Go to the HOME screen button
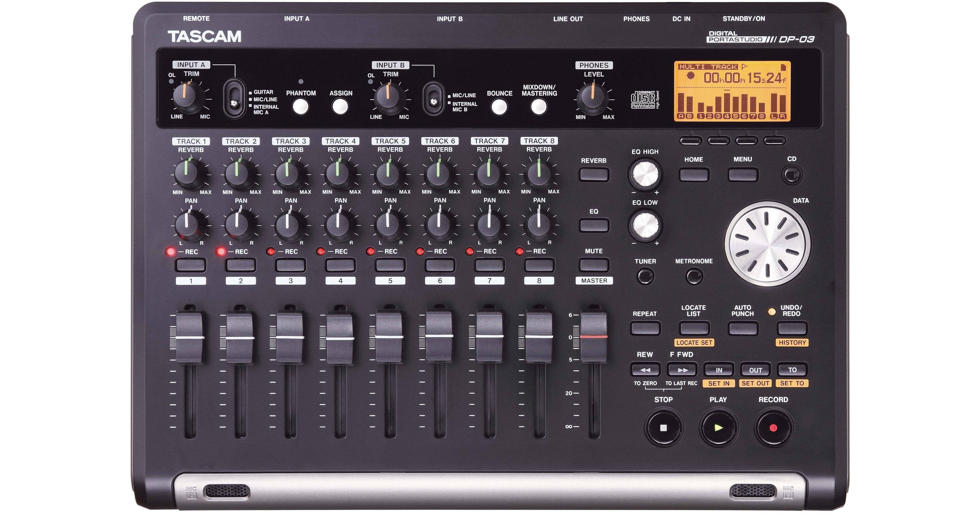This screenshot has width=980, height=515. tap(694, 175)
